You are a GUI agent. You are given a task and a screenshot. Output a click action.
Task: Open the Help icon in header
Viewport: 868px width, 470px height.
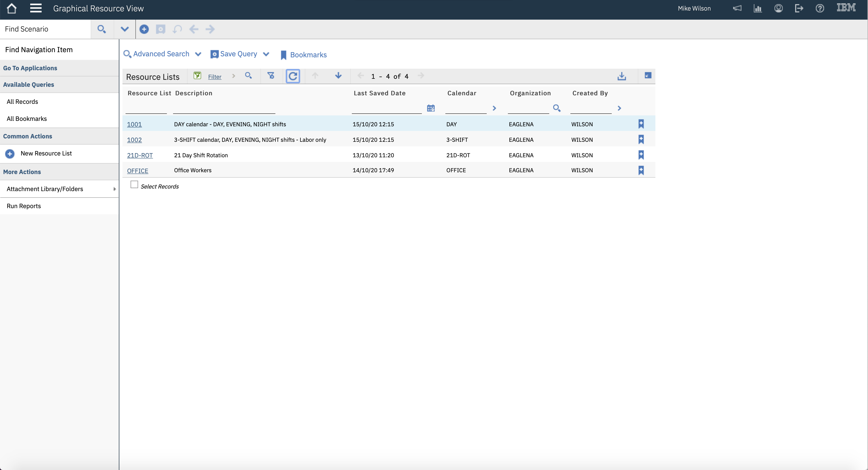(x=819, y=9)
